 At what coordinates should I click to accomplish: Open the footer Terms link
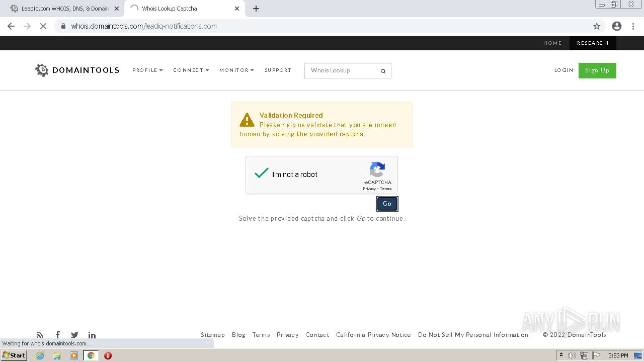coord(261,335)
